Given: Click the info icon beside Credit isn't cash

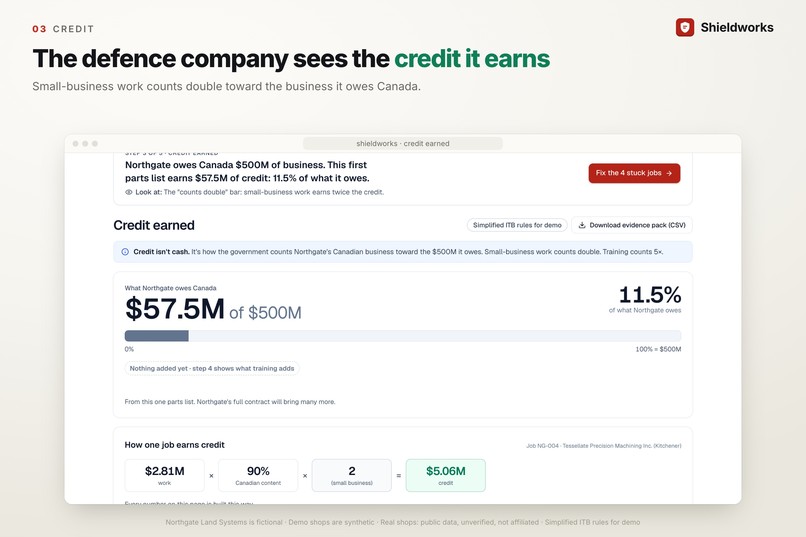Looking at the screenshot, I should point(125,252).
